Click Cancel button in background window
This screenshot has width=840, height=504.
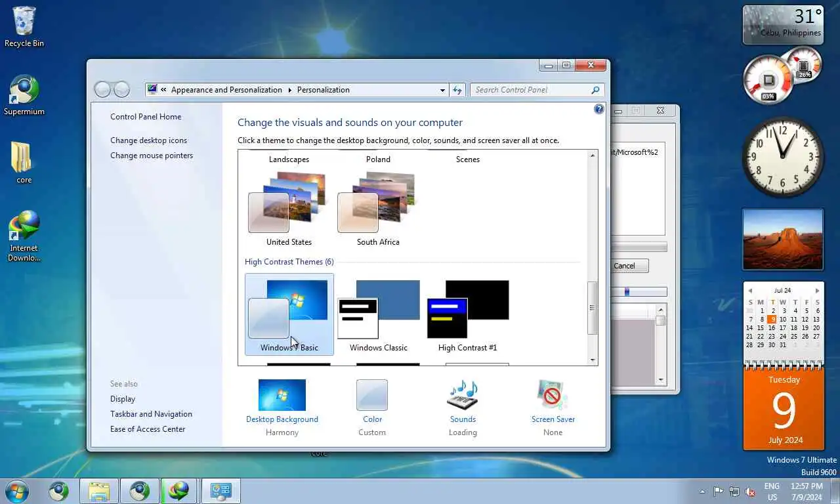[x=629, y=266]
